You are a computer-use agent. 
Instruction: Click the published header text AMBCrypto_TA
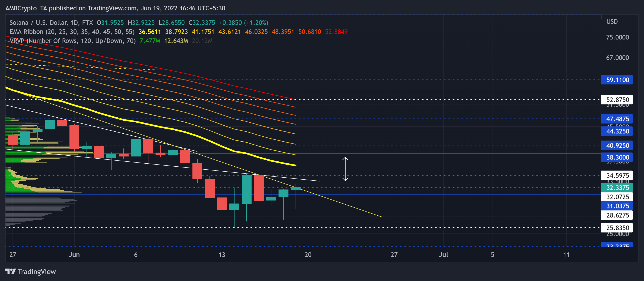(26, 8)
